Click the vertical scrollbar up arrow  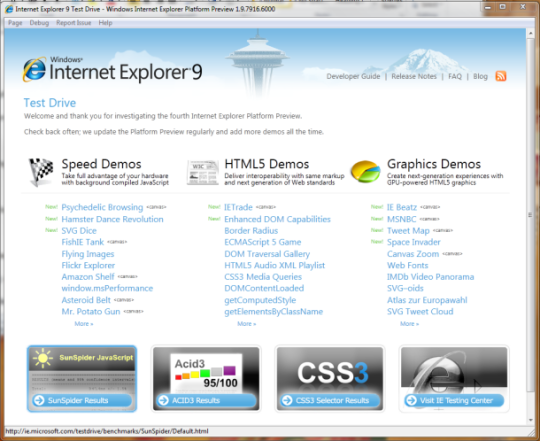(x=530, y=33)
